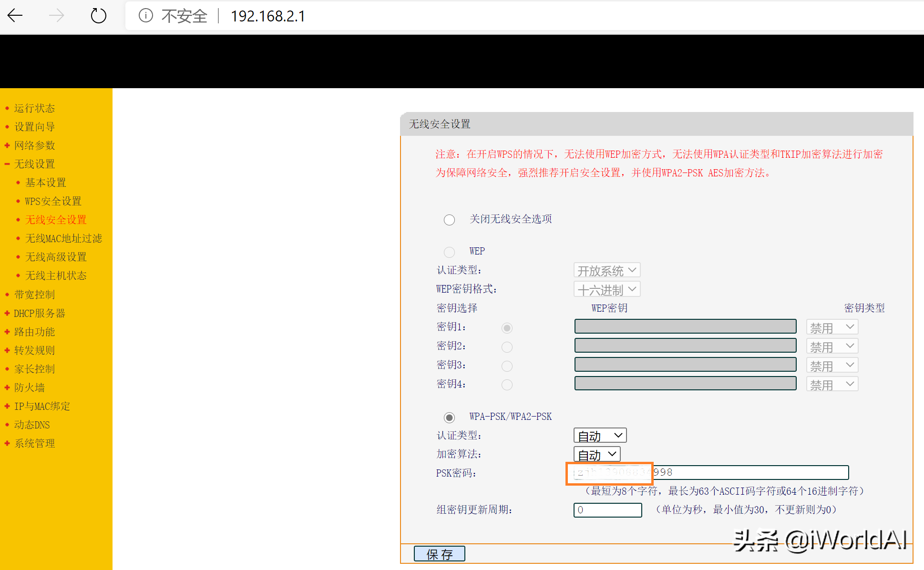Open 运行状态 in the sidebar
The image size is (924, 570).
34,108
